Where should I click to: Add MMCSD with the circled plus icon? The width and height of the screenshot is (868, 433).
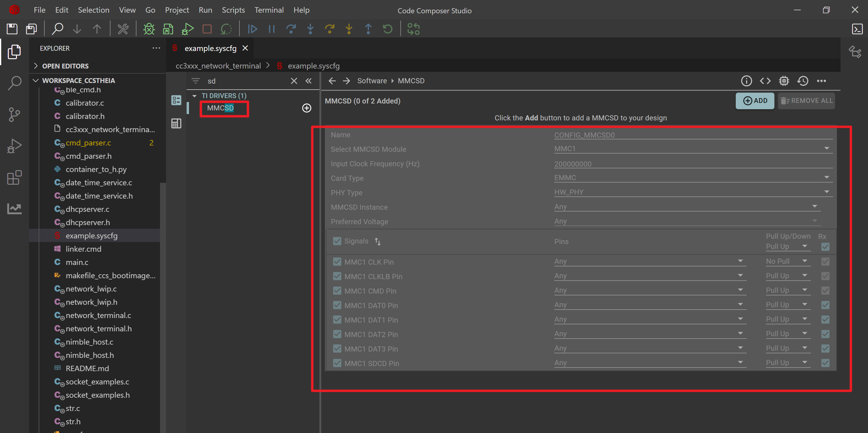pyautogui.click(x=307, y=108)
